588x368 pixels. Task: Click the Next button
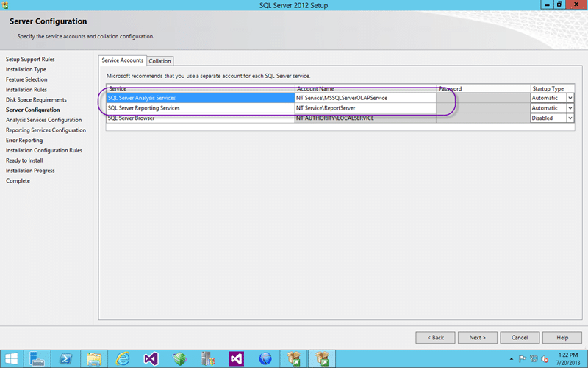coord(477,337)
